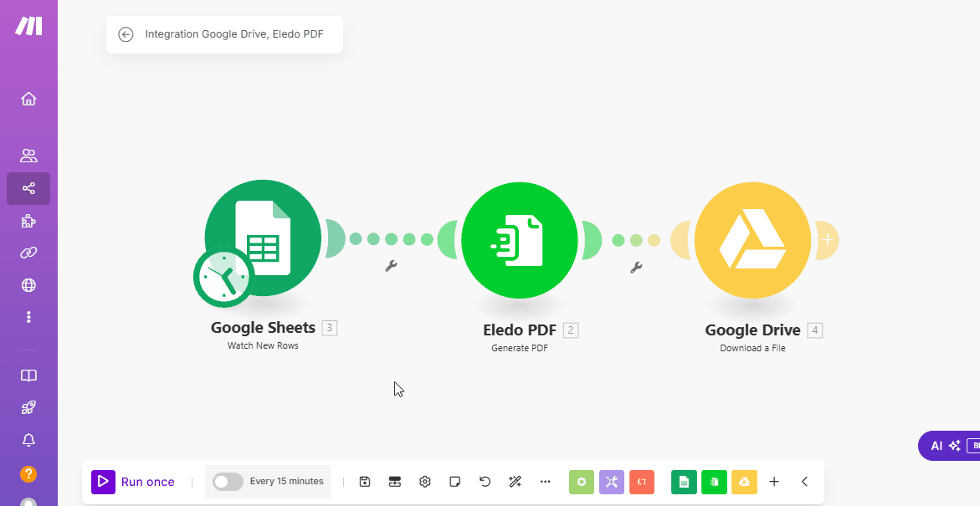
Task: Click the wrench between Sheets and Eledo
Action: click(391, 266)
